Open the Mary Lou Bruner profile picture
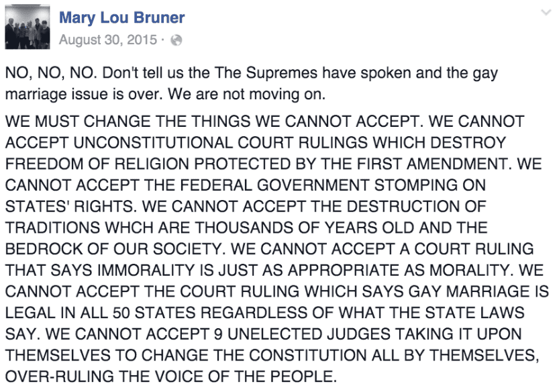Image resolution: width=559 pixels, height=392 pixels. 28,27
